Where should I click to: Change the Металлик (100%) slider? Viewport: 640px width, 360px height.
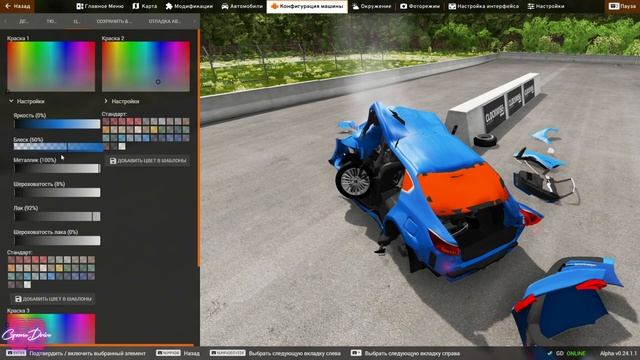[x=57, y=168]
